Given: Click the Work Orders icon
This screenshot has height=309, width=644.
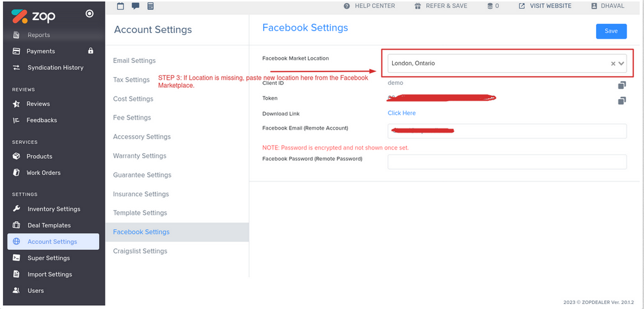Looking at the screenshot, I should point(16,173).
